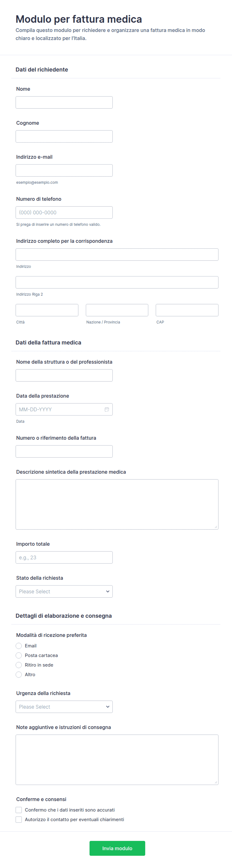This screenshot has width=232, height=868.
Task: Click the Invia modulo button
Action: click(x=117, y=848)
